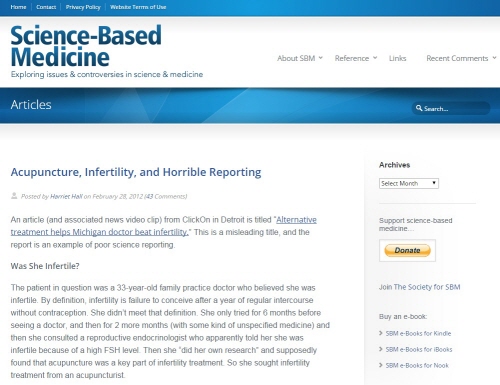The width and height of the screenshot is (500, 385).
Task: Open article title Acupuncture, Infertility, and Horrible Reporting
Action: [x=136, y=172]
